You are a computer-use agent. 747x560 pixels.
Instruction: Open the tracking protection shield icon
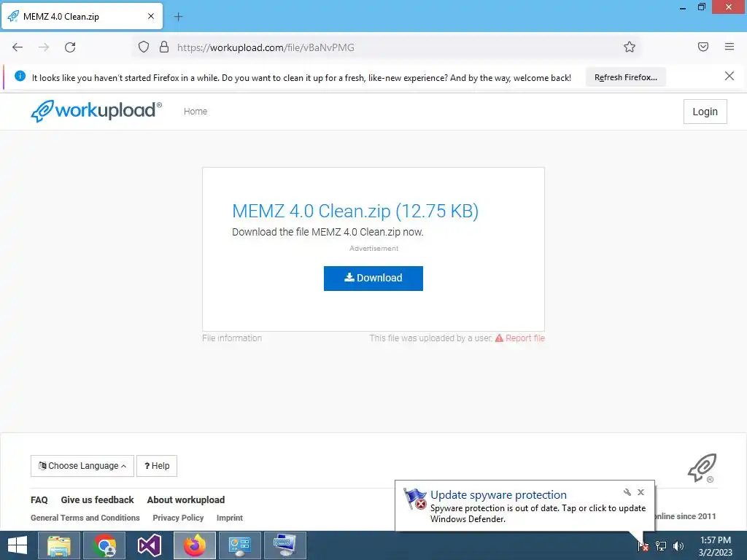tap(144, 47)
